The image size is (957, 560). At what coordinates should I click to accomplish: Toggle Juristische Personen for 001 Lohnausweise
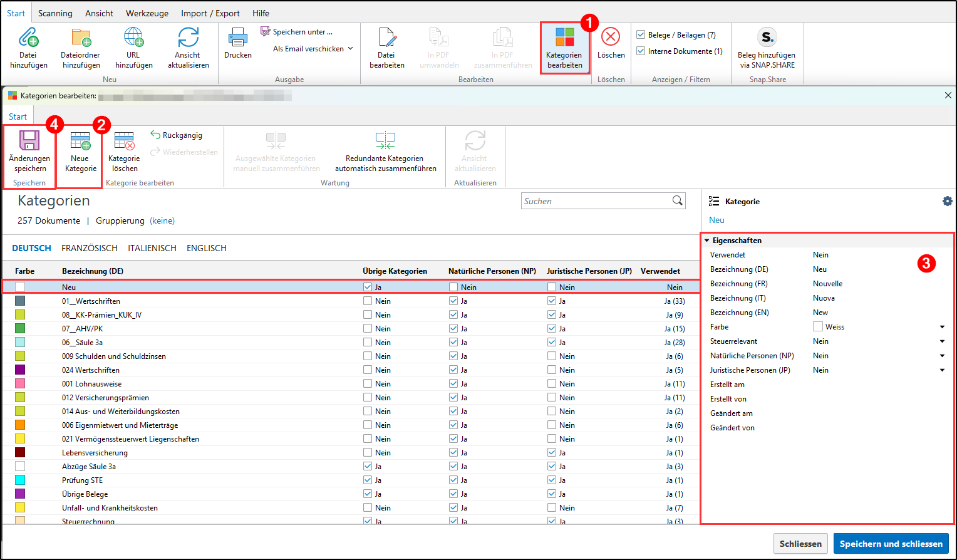pos(552,383)
